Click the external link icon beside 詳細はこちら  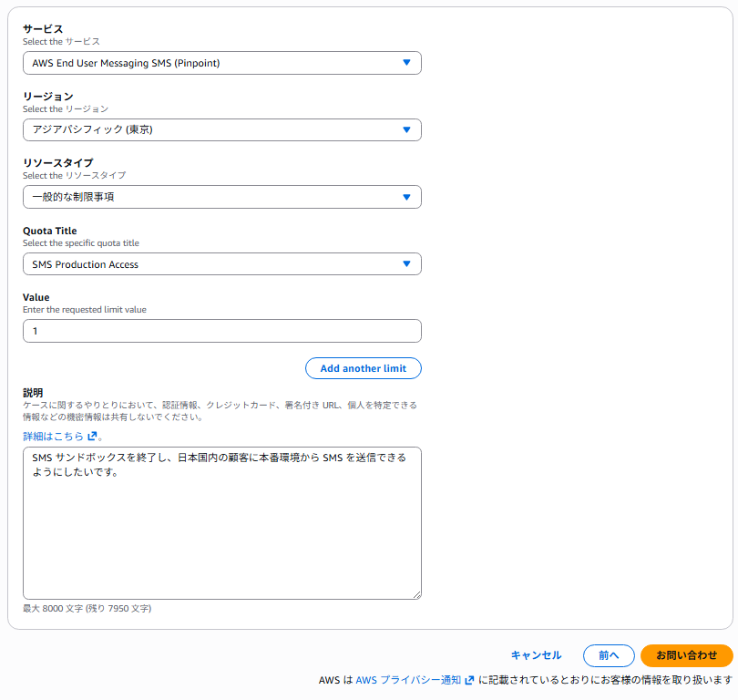coord(92,437)
